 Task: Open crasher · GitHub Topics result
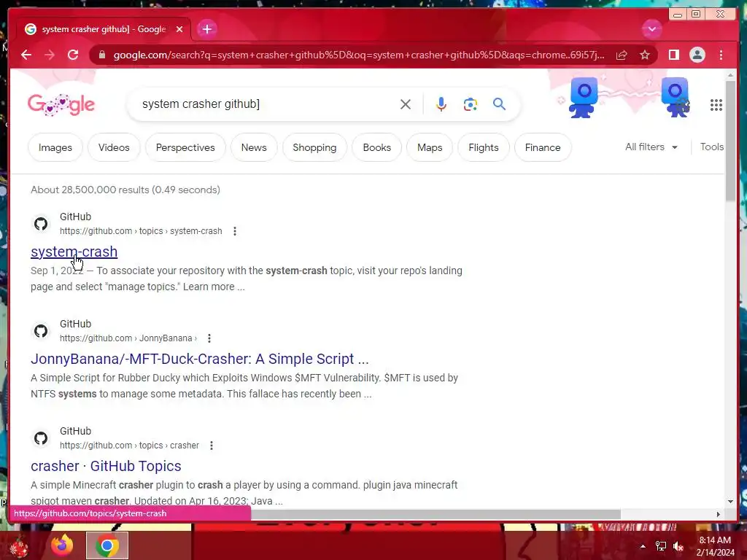tap(106, 466)
